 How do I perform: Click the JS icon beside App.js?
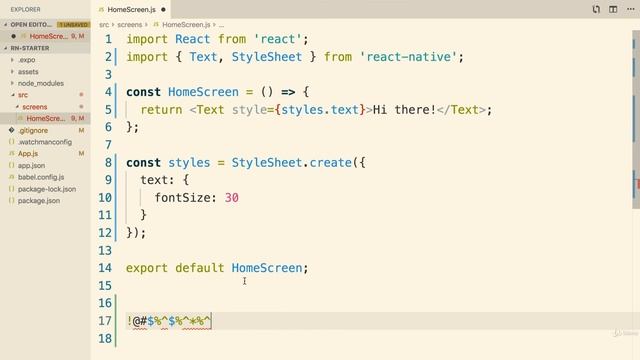tap(11, 153)
